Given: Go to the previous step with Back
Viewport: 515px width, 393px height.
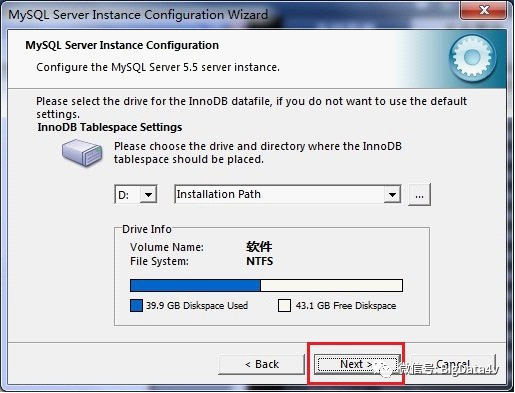Looking at the screenshot, I should point(262,364).
